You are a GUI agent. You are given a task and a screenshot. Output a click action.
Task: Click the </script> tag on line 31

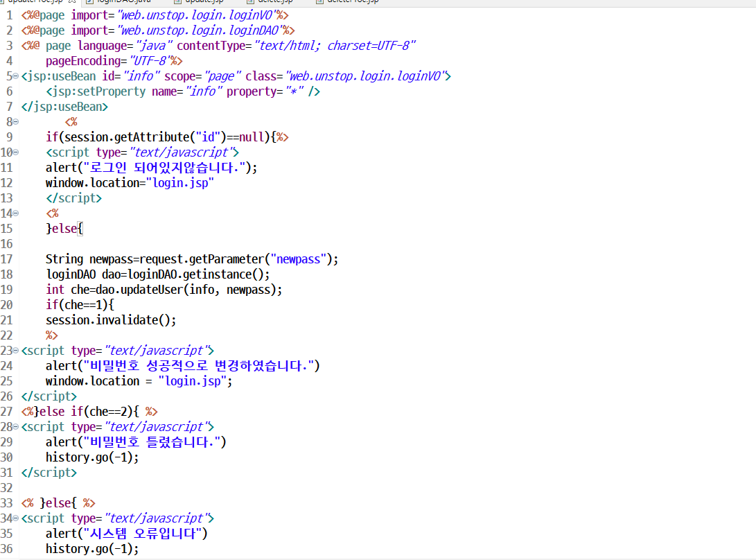tap(49, 473)
